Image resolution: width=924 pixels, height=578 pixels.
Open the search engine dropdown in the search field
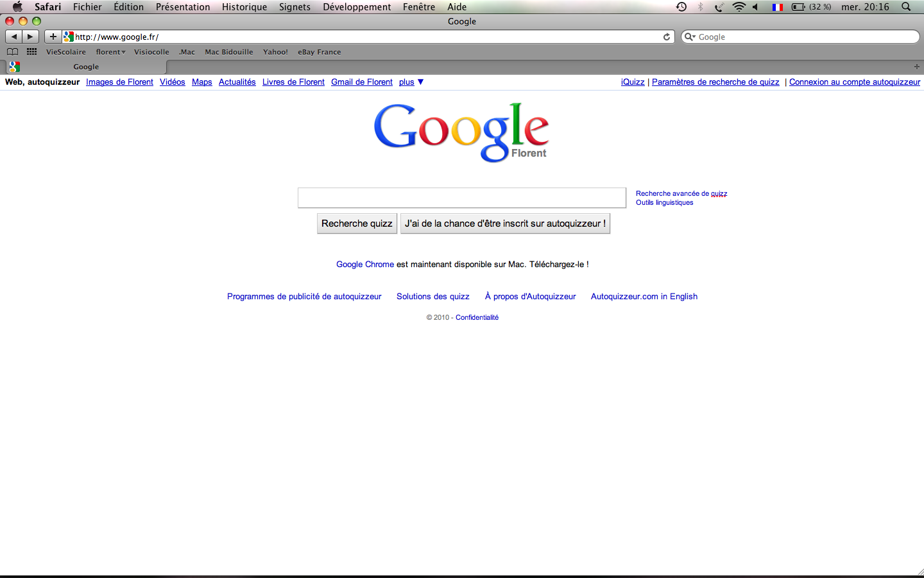pos(690,37)
